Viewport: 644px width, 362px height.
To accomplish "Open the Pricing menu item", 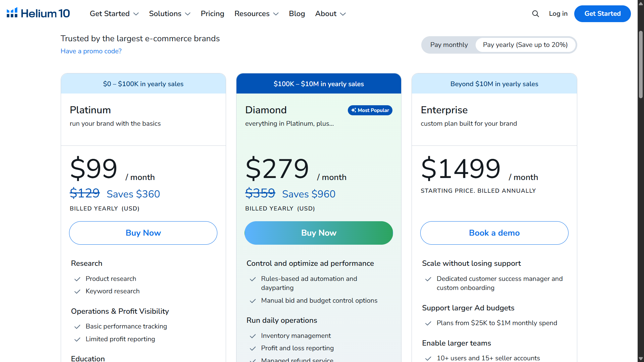I will point(212,14).
